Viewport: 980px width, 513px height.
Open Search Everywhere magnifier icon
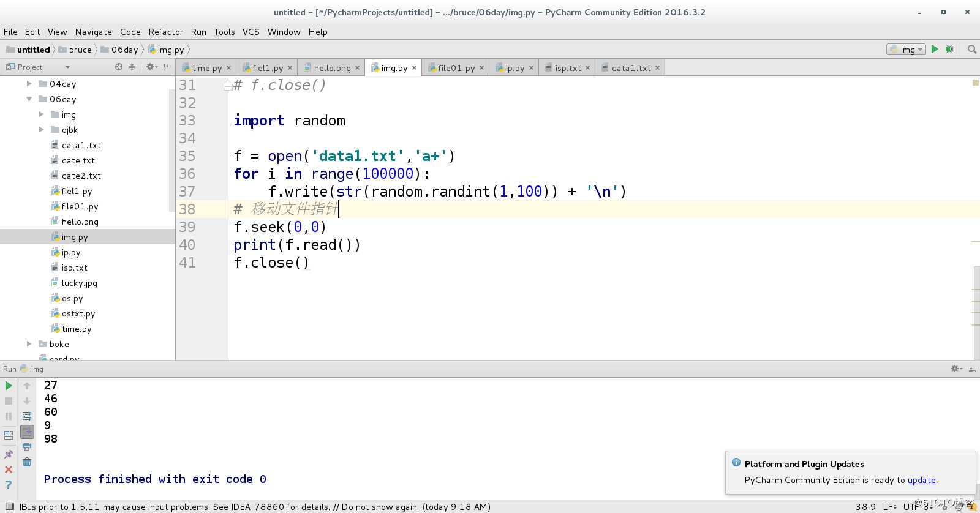[x=971, y=49]
